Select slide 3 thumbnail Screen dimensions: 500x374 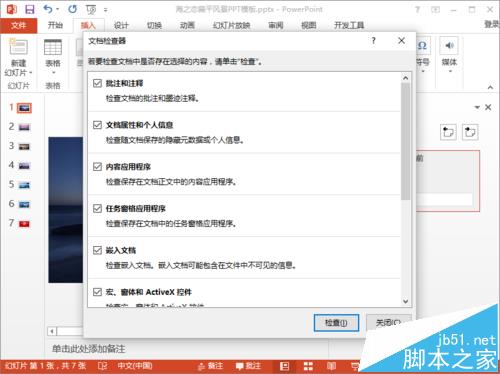tap(24, 147)
